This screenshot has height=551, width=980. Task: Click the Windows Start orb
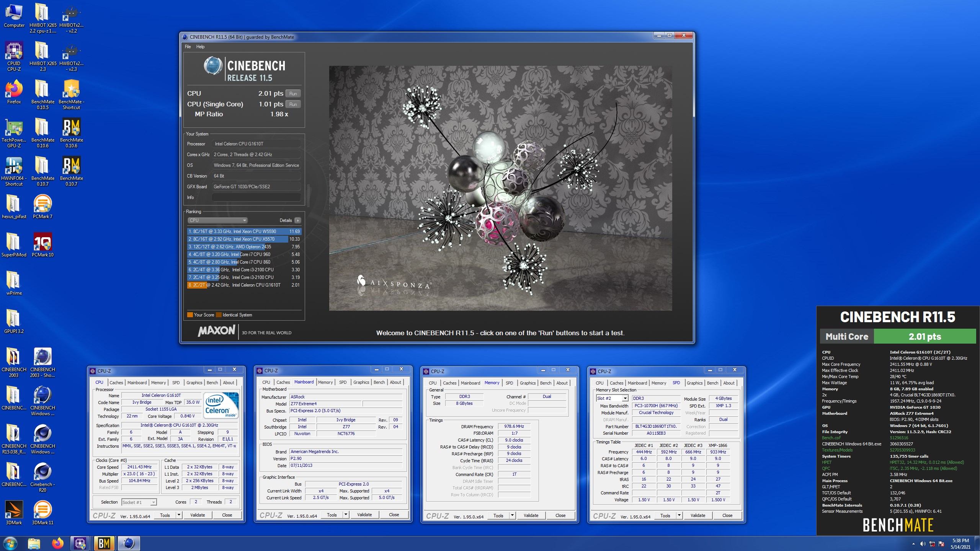(x=10, y=543)
